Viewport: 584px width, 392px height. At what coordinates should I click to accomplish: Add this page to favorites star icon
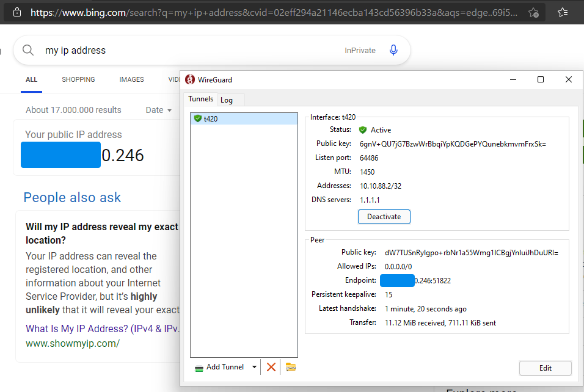[x=533, y=13]
